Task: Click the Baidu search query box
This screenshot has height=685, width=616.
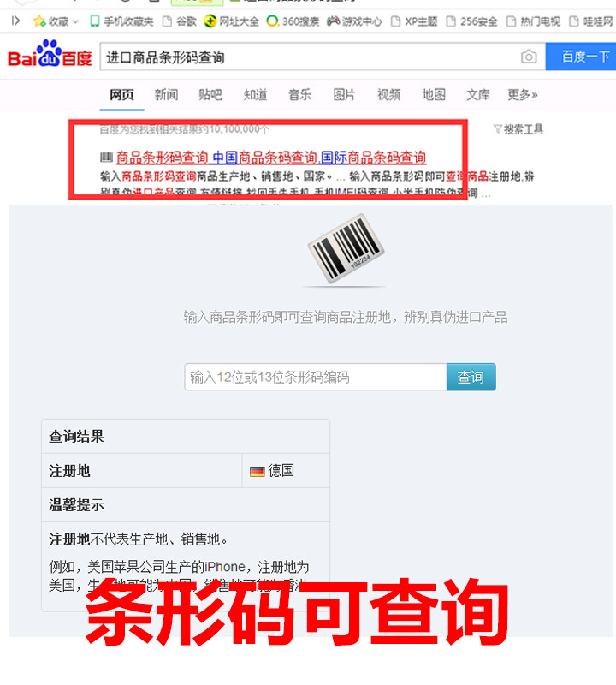Action: pos(310,57)
